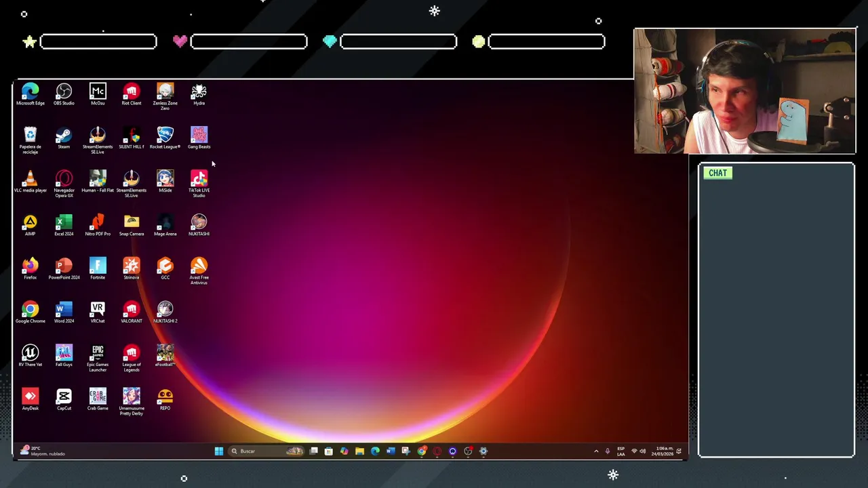Select the Riot Client shortcut

(x=132, y=94)
